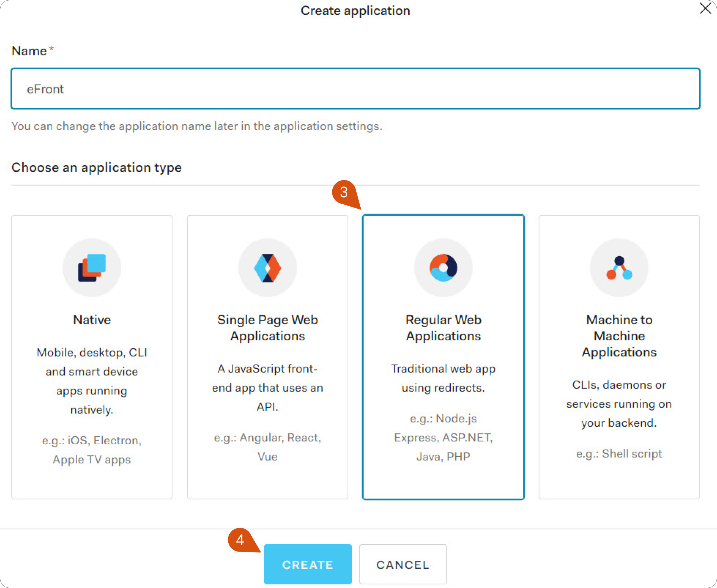Select the Machine to Machine Applications title

click(619, 336)
